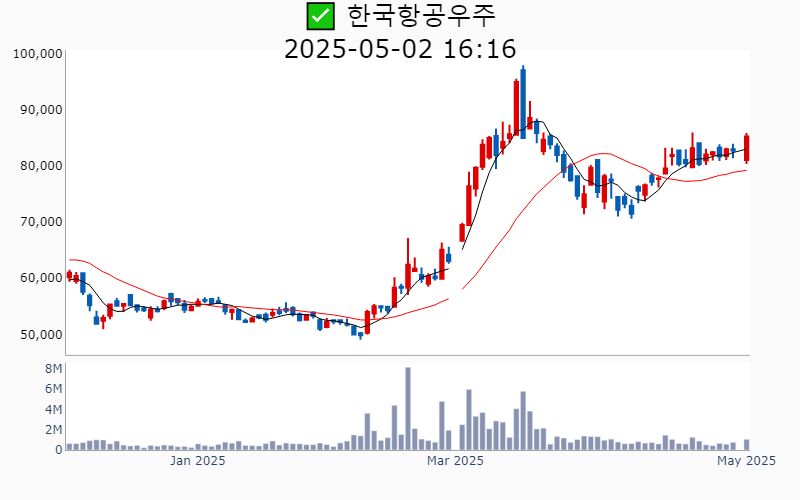Click the 4M volume axis label
The height and width of the screenshot is (500, 800).
click(54, 410)
